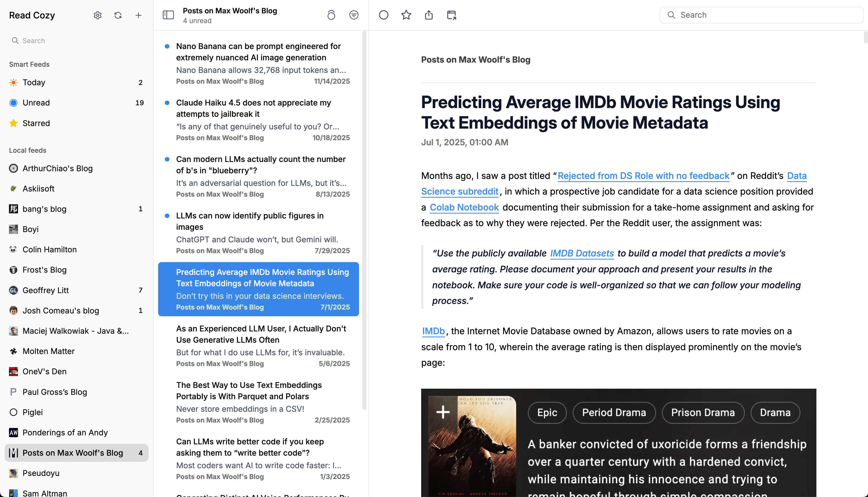This screenshot has width=868, height=497.
Task: Star the current article
Action: point(406,15)
